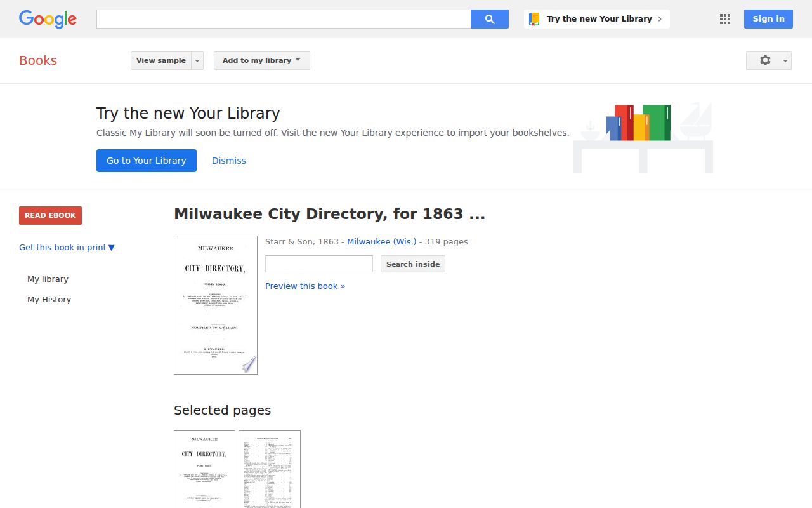
Task: Open the Add to my library dropdown
Action: tap(262, 60)
